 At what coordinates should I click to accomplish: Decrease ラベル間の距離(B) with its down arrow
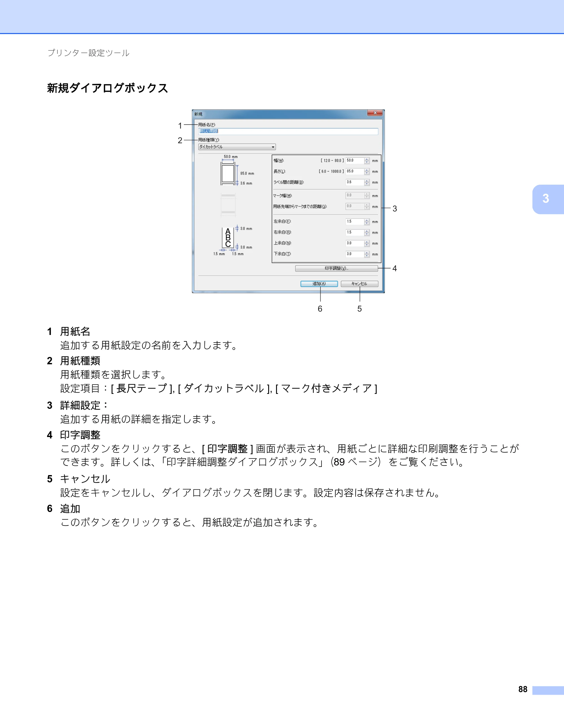pyautogui.click(x=367, y=184)
